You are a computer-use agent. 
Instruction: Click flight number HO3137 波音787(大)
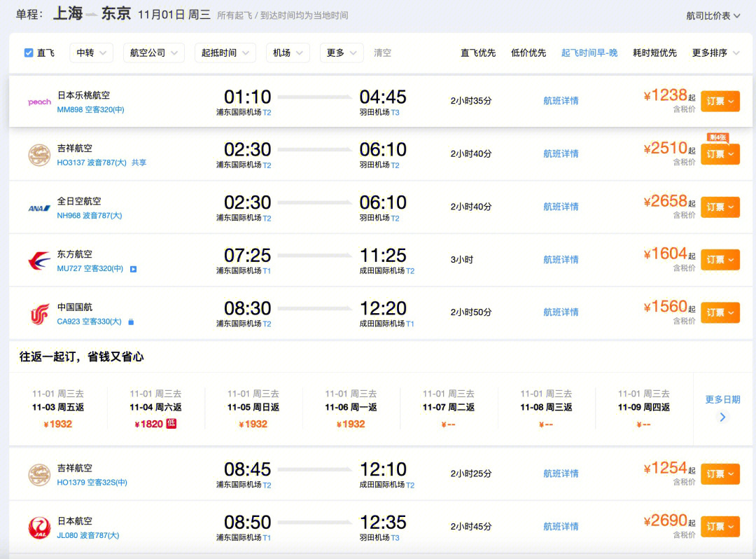92,163
